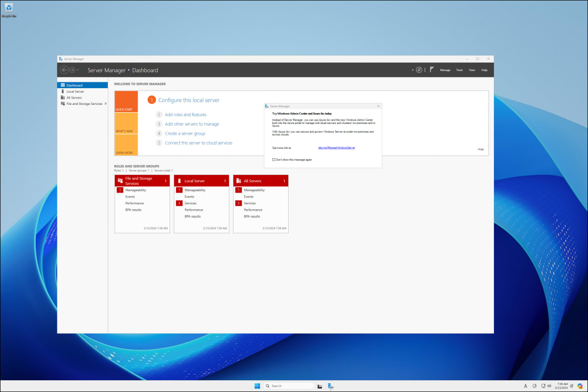Screen dimensions: 588x392
Task: Click Configure this local server
Action: pos(189,100)
